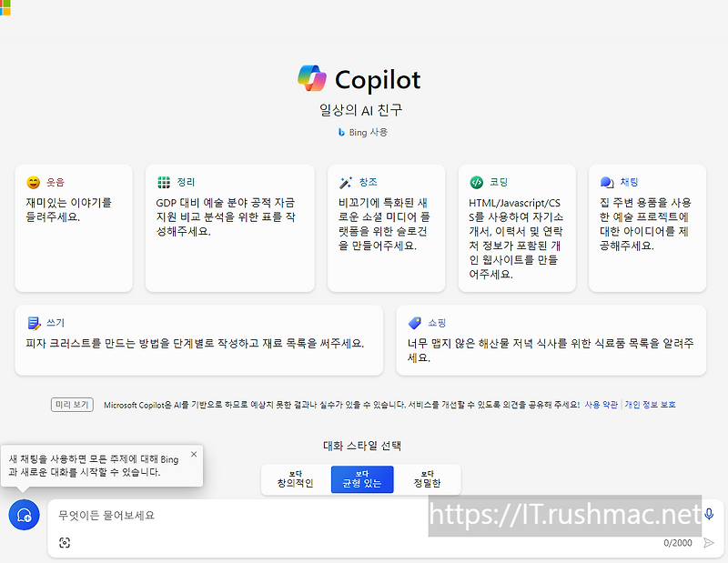Open the 개인 정보 보호 link
Viewport: 728px width, 563px height.
(x=652, y=405)
